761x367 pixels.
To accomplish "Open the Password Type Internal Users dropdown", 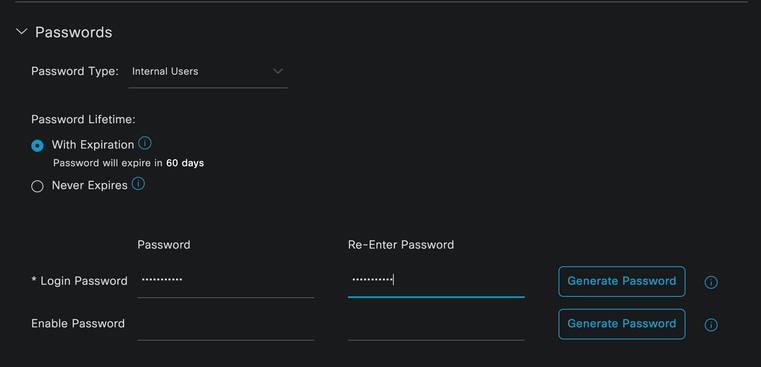I will coord(208,72).
